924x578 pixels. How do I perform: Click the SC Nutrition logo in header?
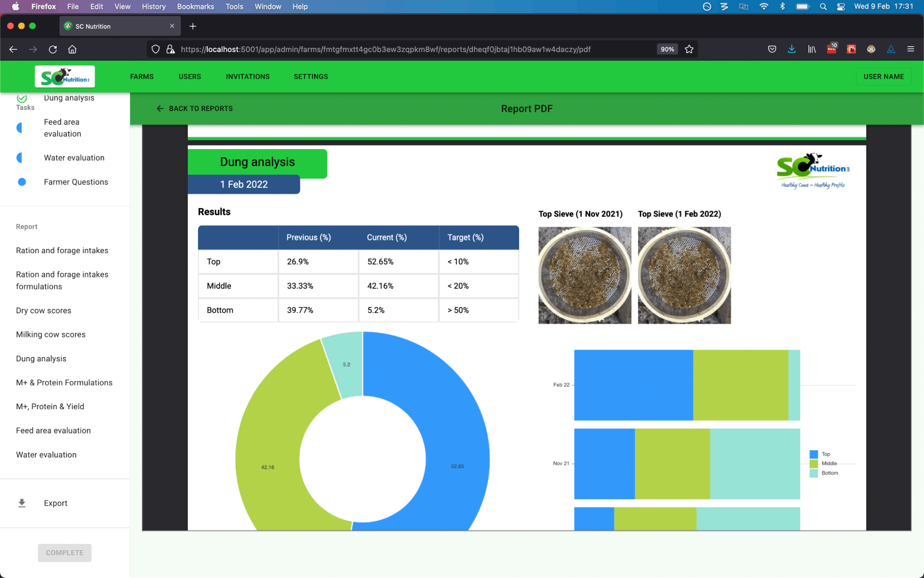[65, 77]
